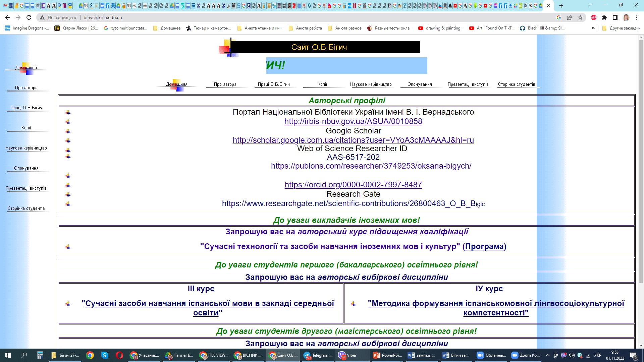Show hidden system tray icons
644x362 pixels.
point(548,355)
